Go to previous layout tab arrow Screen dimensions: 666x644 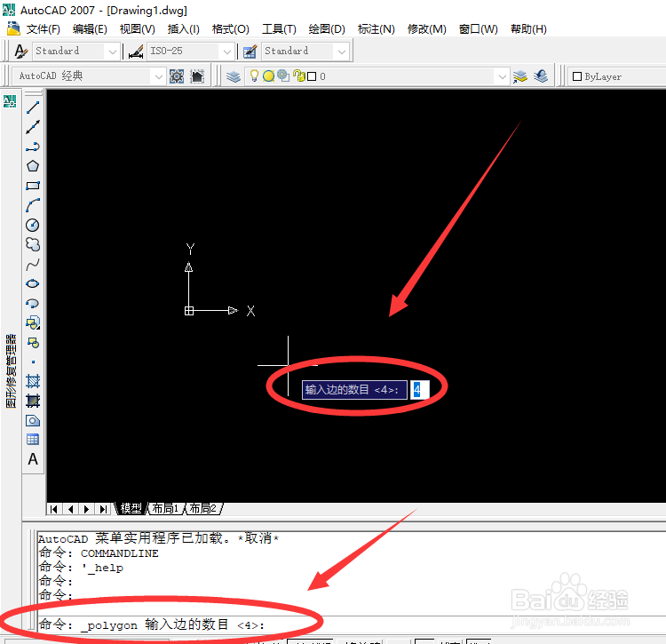click(x=70, y=509)
